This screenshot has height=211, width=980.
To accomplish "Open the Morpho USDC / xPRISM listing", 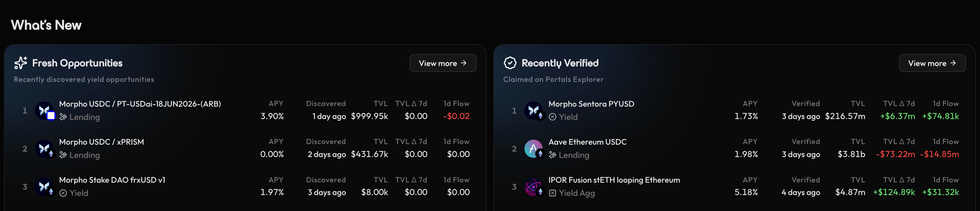I will pyautogui.click(x=101, y=142).
